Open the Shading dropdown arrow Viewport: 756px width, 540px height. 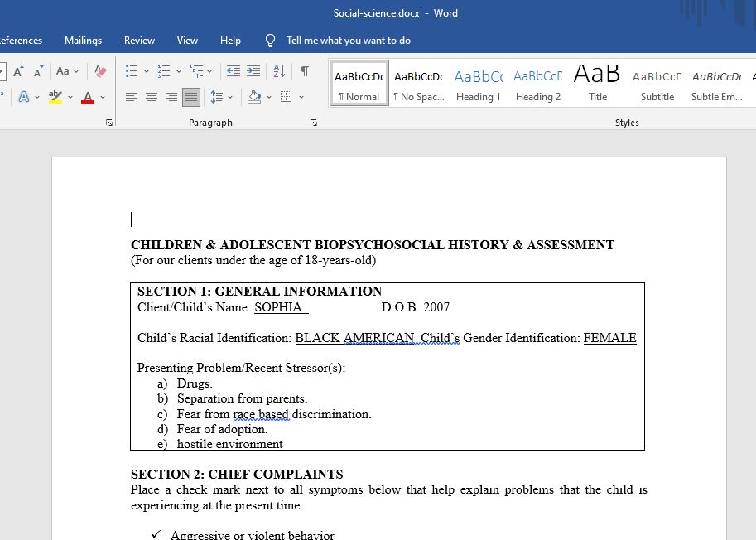pyautogui.click(x=269, y=97)
